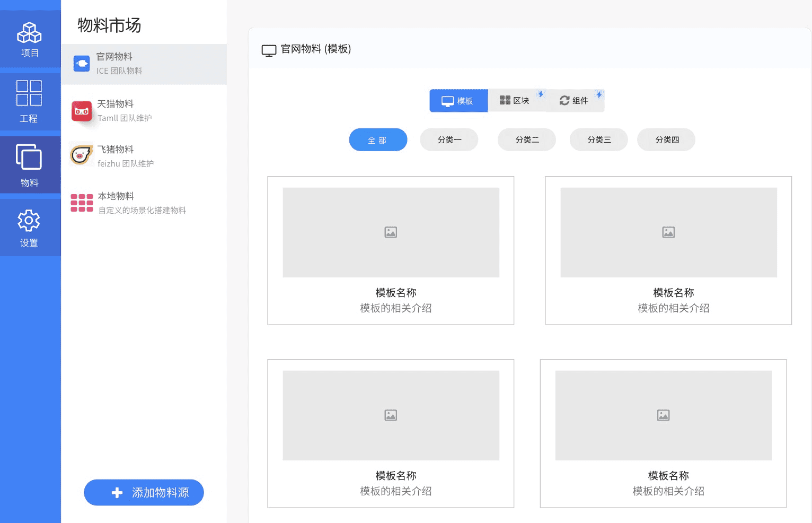Click the '自定义的场景化搭建物料' description
The width and height of the screenshot is (812, 523).
[x=142, y=211]
